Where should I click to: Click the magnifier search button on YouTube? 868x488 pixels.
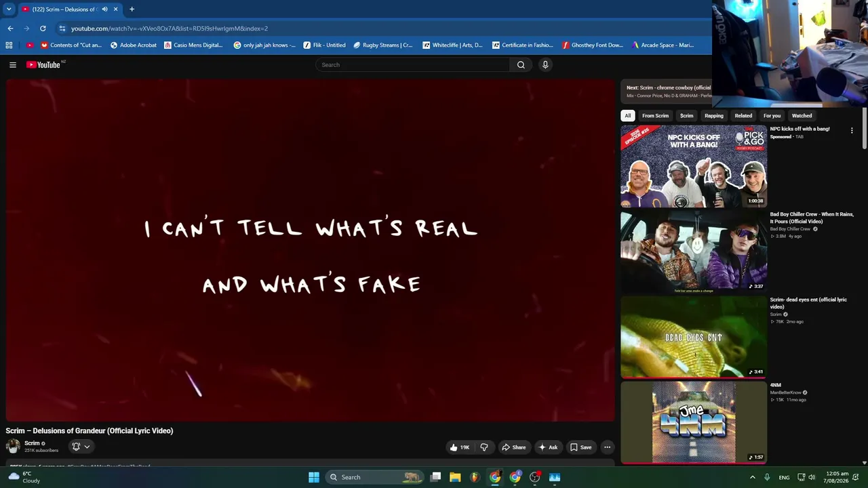pyautogui.click(x=521, y=65)
